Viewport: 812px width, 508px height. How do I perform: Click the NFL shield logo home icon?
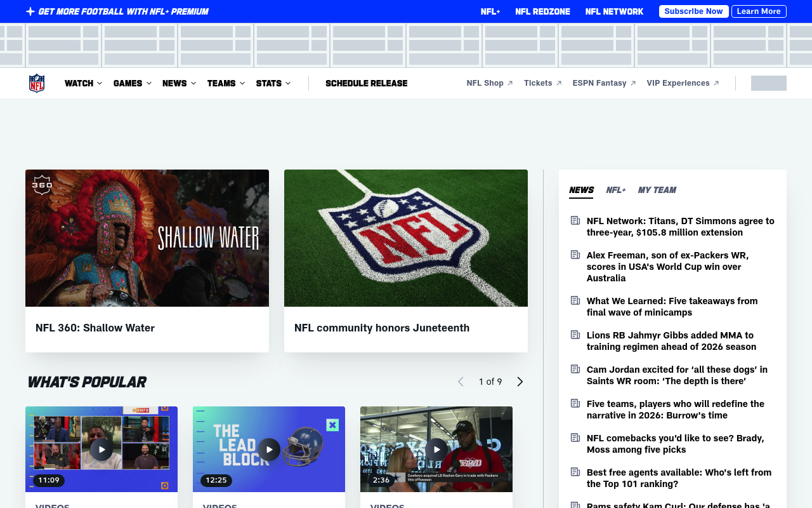pyautogui.click(x=37, y=83)
